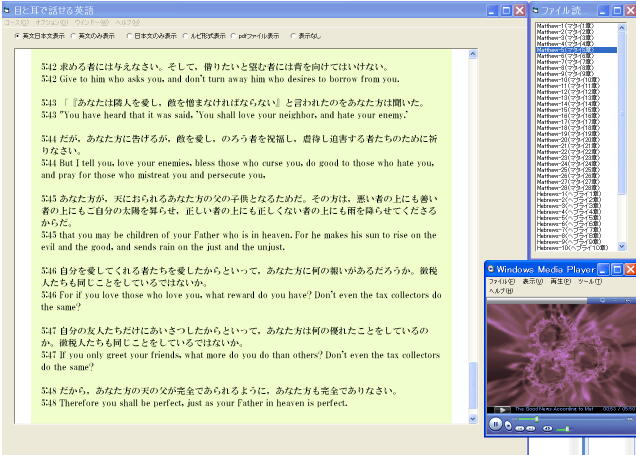
Task: Mute the Media Player sound
Action: click(548, 429)
